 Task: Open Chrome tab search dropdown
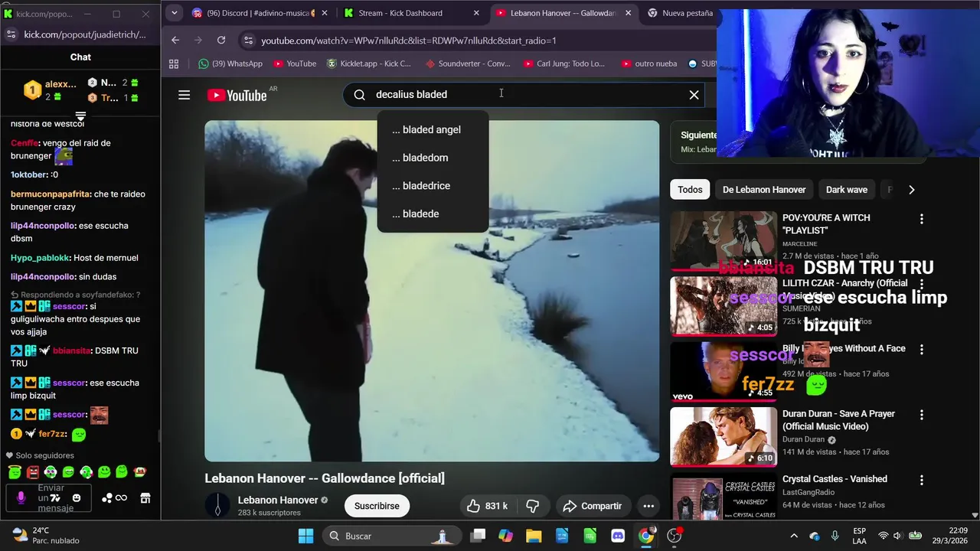[174, 13]
